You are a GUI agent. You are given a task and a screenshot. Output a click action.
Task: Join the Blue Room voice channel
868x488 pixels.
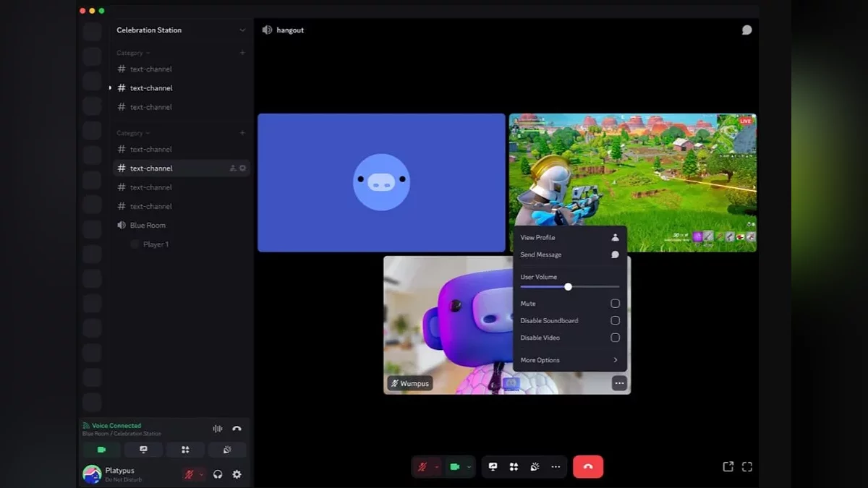click(148, 226)
